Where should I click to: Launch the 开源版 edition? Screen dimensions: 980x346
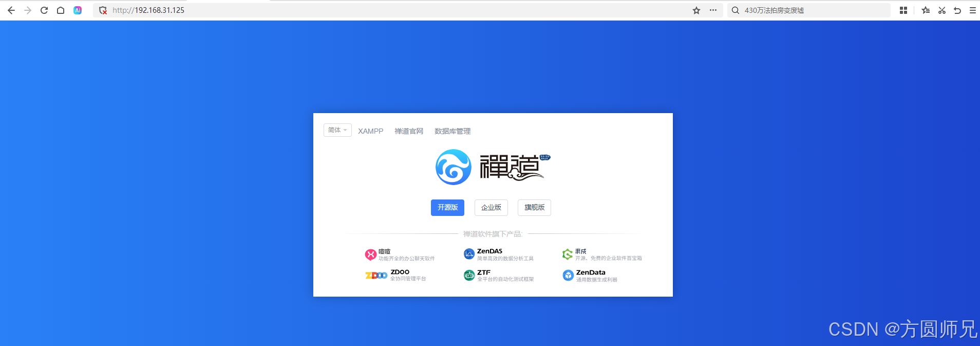pyautogui.click(x=447, y=208)
